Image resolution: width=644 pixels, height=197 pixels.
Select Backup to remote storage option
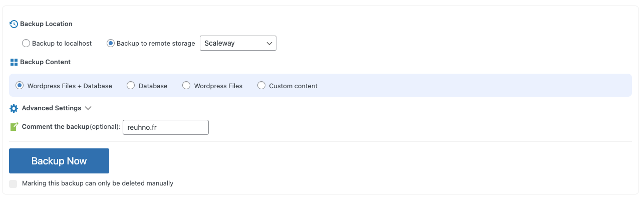click(111, 44)
